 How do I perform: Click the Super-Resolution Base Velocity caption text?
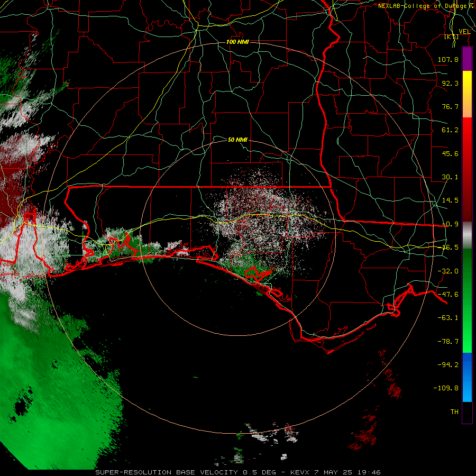click(238, 472)
